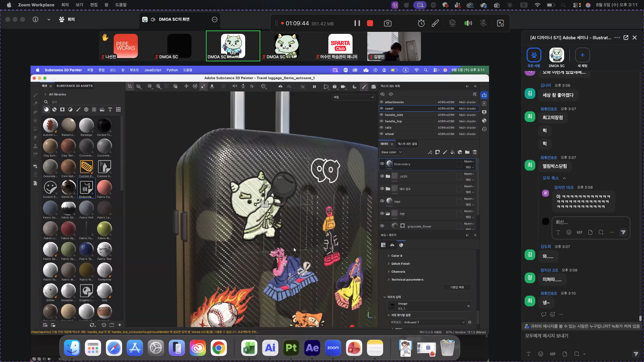The height and width of the screenshot is (362, 644).
Task: Toggle visibility of the grayscale_flower layer
Action: 382,226
